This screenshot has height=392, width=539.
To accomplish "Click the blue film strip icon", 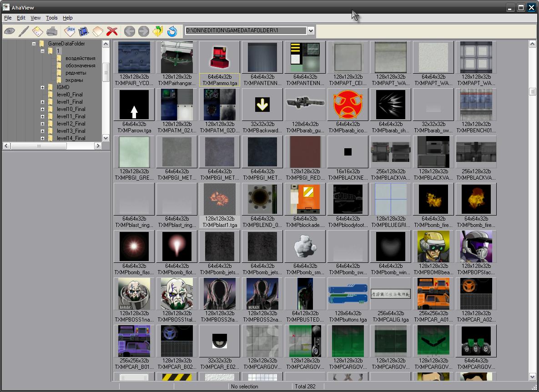I will (x=83, y=31).
